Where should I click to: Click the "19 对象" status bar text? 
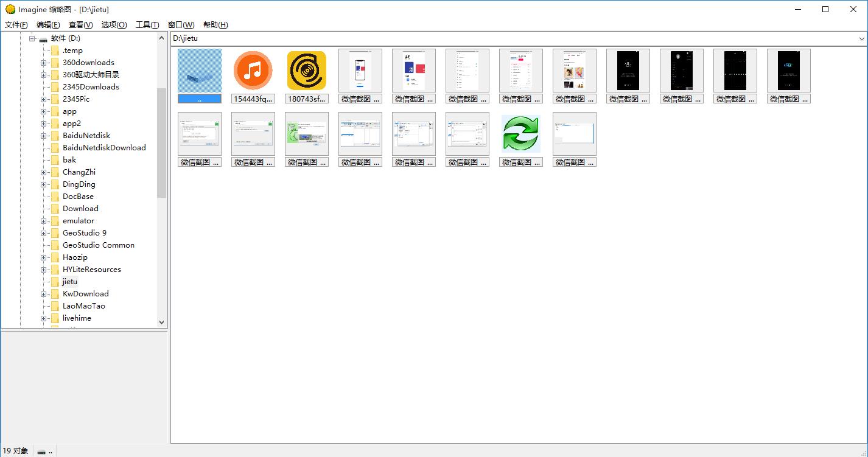click(16, 451)
